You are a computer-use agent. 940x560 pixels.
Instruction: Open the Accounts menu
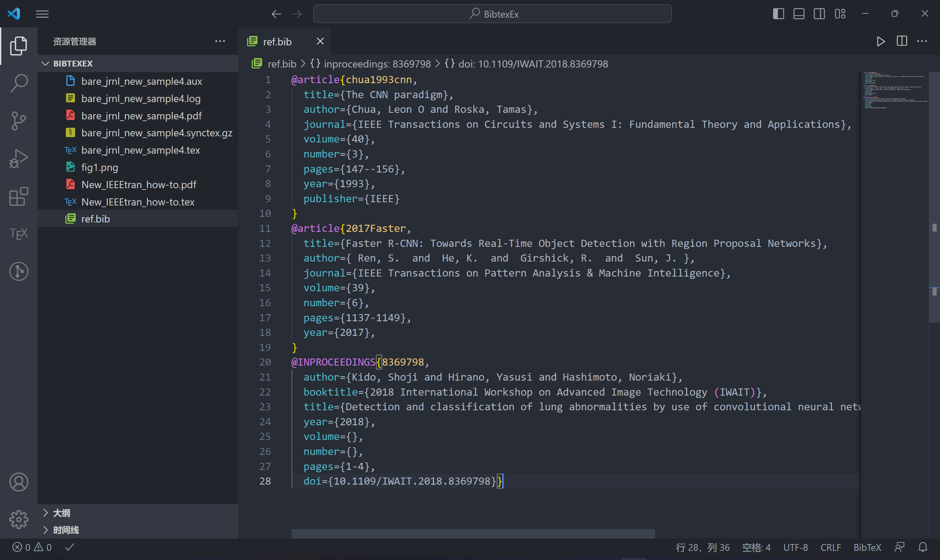pos(19,482)
